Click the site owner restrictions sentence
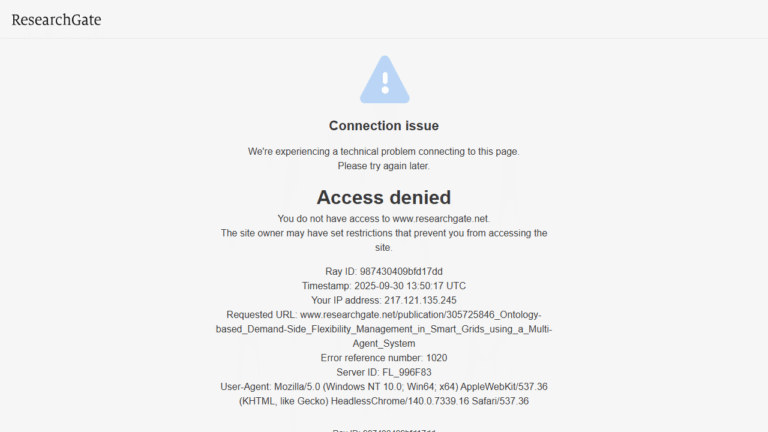 384,240
